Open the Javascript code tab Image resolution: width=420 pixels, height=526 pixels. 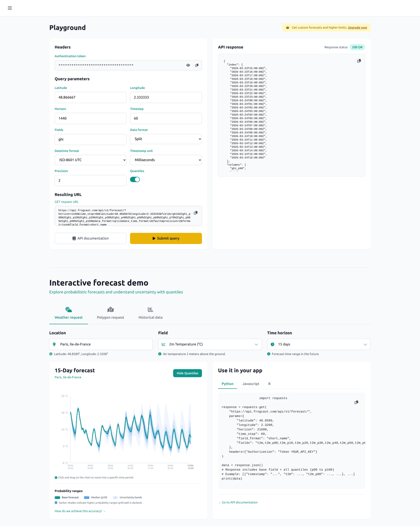[x=251, y=384]
